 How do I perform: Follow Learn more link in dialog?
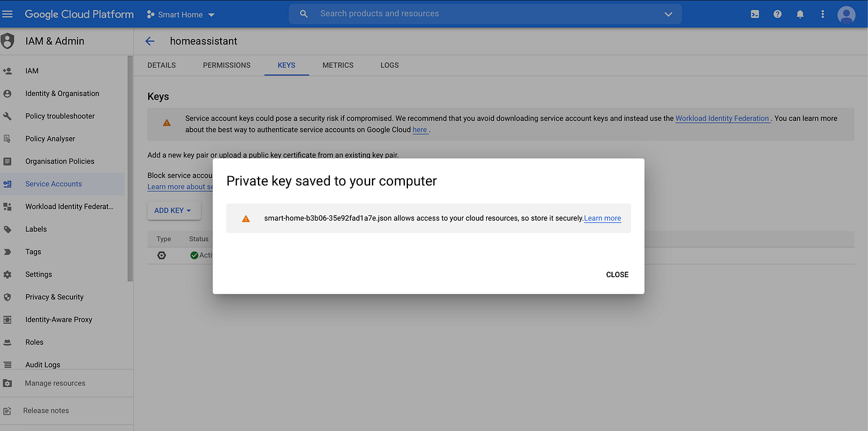tap(603, 218)
